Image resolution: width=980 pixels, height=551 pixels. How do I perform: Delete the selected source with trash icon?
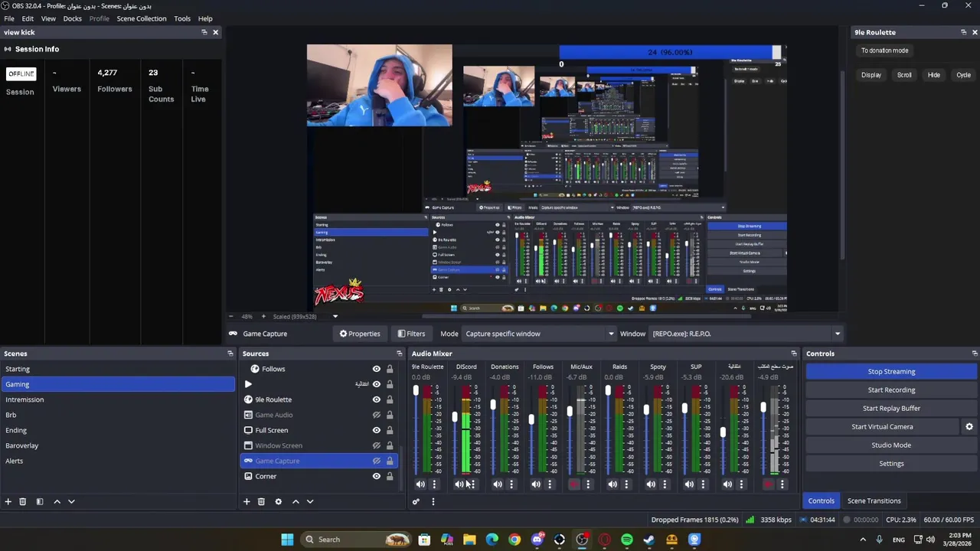(x=261, y=501)
